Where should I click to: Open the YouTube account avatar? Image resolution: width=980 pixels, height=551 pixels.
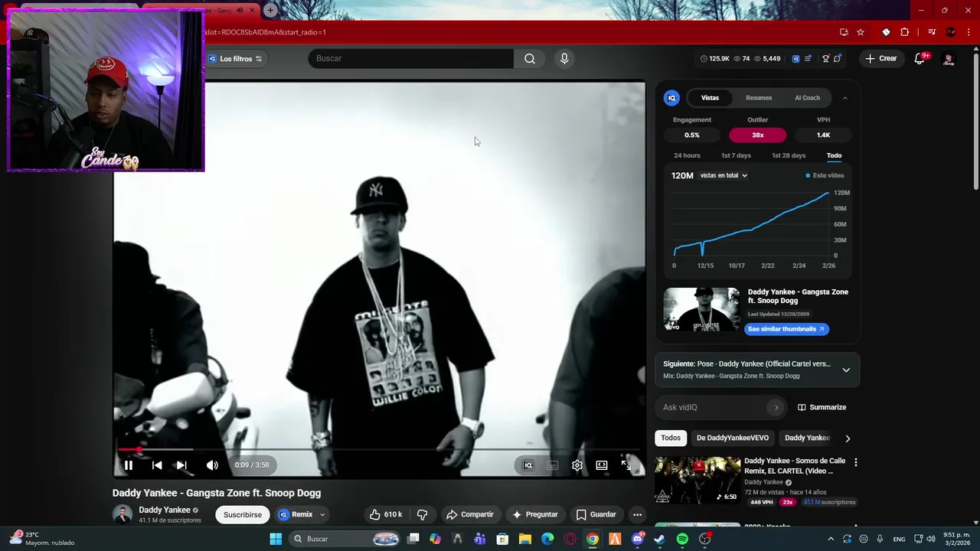tap(949, 59)
